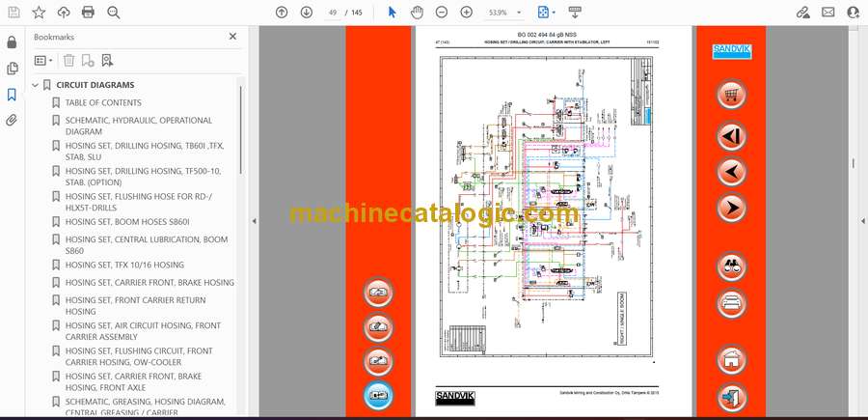Screen dimensions: 868x420
Task: Open AIR CIRCUIT HOSING, FRONT CARRIER ASSEMBLY bookmark
Action: [143, 331]
